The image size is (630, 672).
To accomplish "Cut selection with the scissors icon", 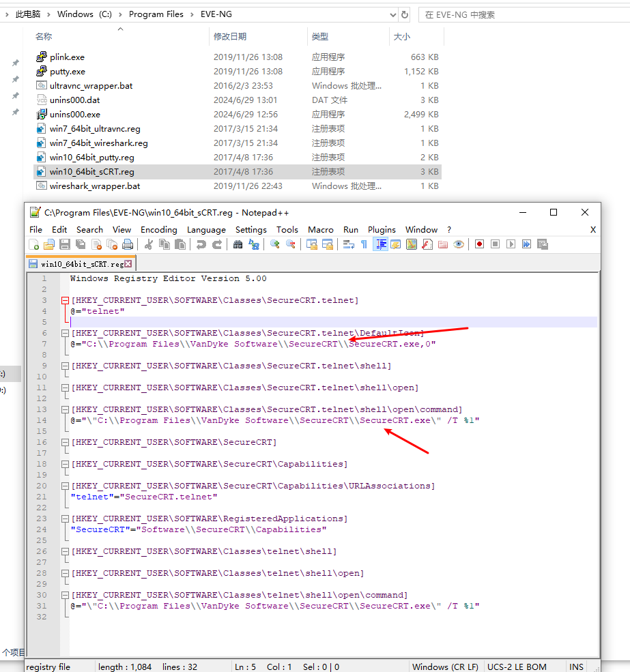I will (148, 244).
